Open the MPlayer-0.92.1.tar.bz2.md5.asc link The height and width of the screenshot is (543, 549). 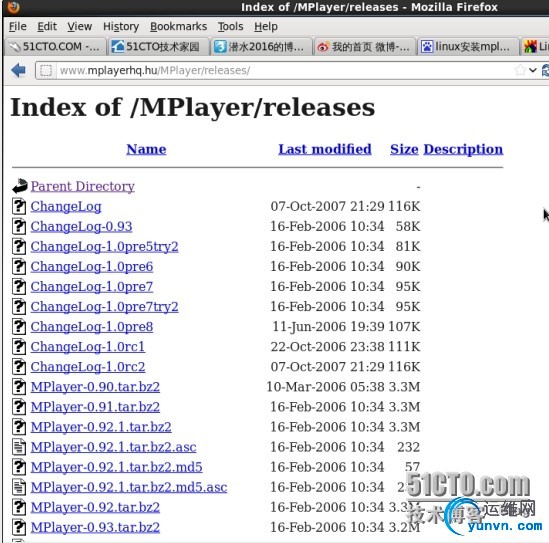coord(129,487)
